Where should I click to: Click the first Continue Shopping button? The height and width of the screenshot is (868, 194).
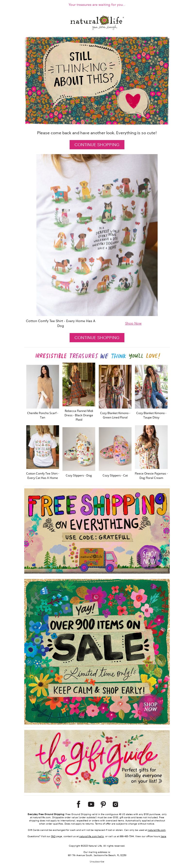point(97,145)
